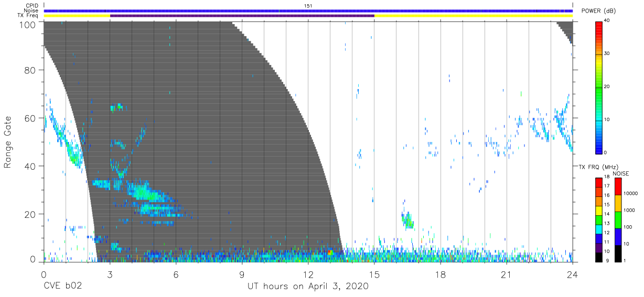Click the TX FRQ (MHz) colorbar
644x297 pixels.
click(x=599, y=219)
